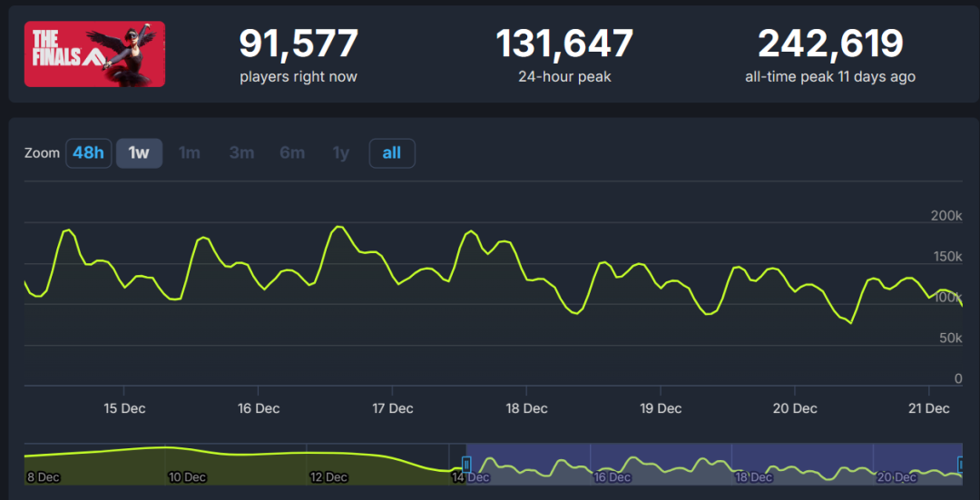Show all-time data with the all button
Screen dimensions: 980x500
click(x=392, y=153)
